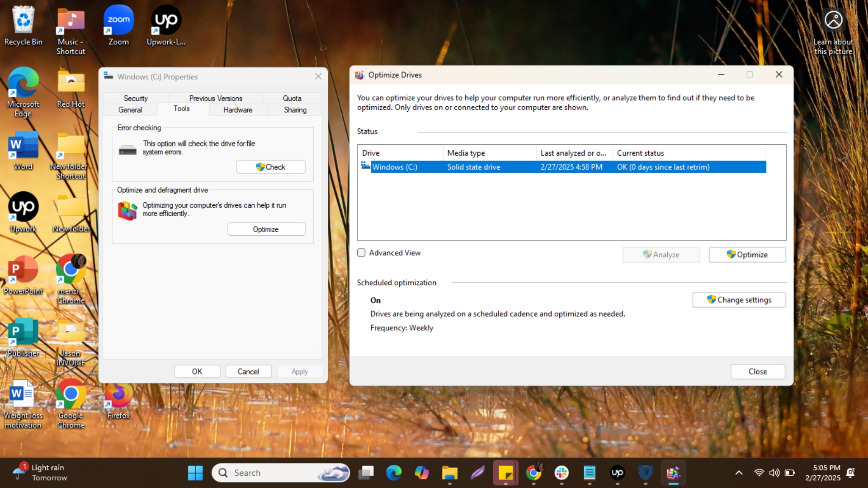Open Copilot from the taskbar
The width and height of the screenshot is (868, 488).
(x=421, y=473)
